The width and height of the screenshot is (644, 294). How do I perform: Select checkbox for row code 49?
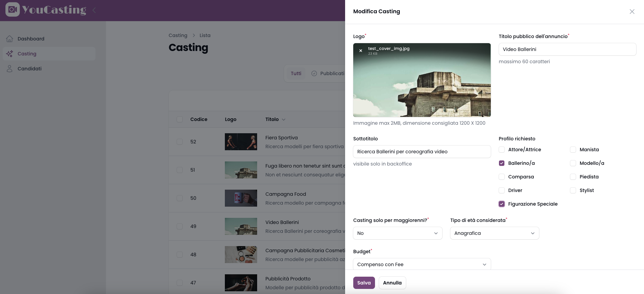click(180, 226)
